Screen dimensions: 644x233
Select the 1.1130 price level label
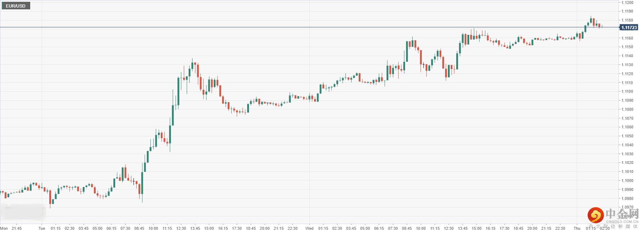click(x=627, y=65)
